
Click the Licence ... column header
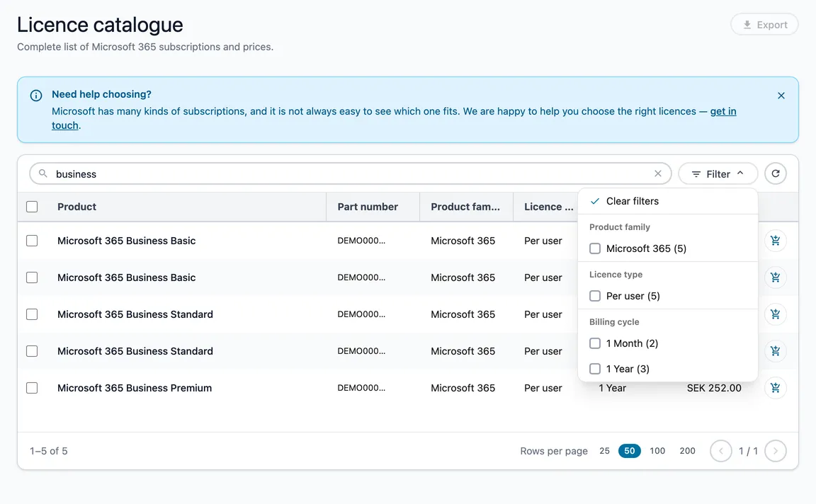tap(548, 207)
